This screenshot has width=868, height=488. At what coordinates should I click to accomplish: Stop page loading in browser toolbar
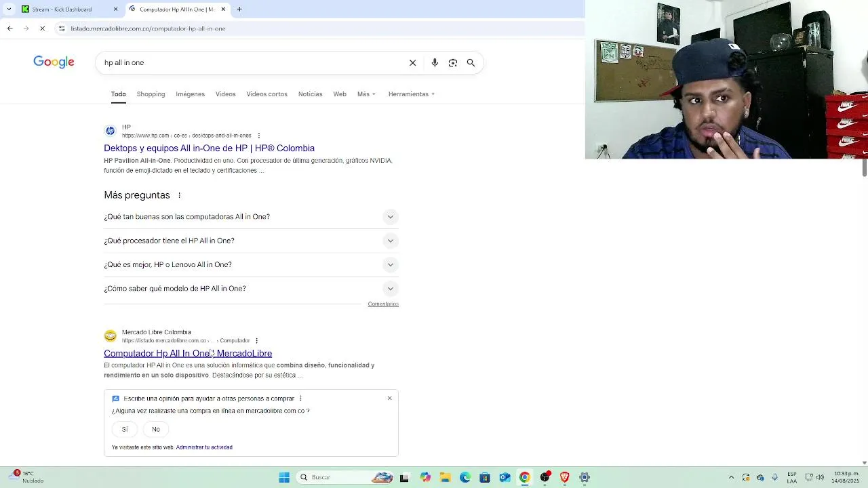pyautogui.click(x=42, y=28)
